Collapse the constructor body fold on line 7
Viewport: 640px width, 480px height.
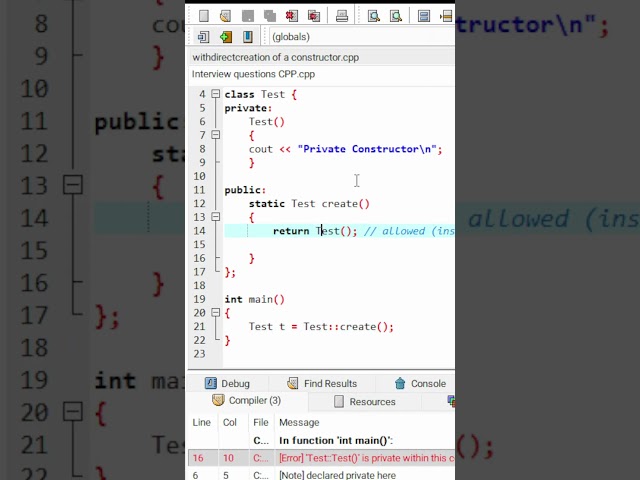click(x=216, y=135)
